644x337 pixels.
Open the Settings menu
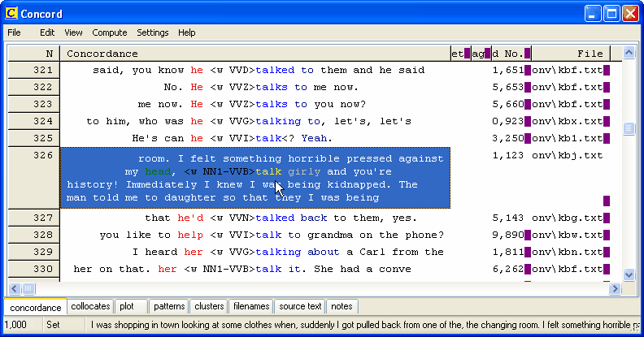[153, 32]
